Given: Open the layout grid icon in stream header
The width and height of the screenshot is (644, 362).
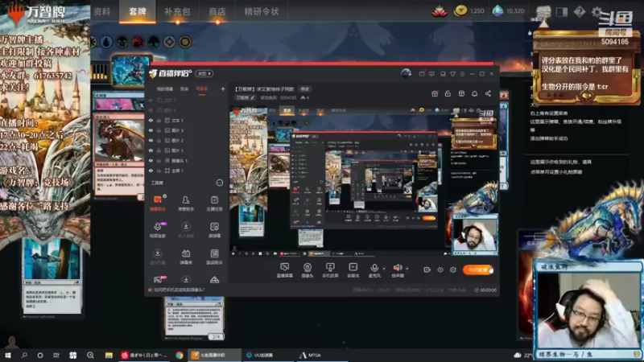Looking at the screenshot, I should [x=461, y=93].
